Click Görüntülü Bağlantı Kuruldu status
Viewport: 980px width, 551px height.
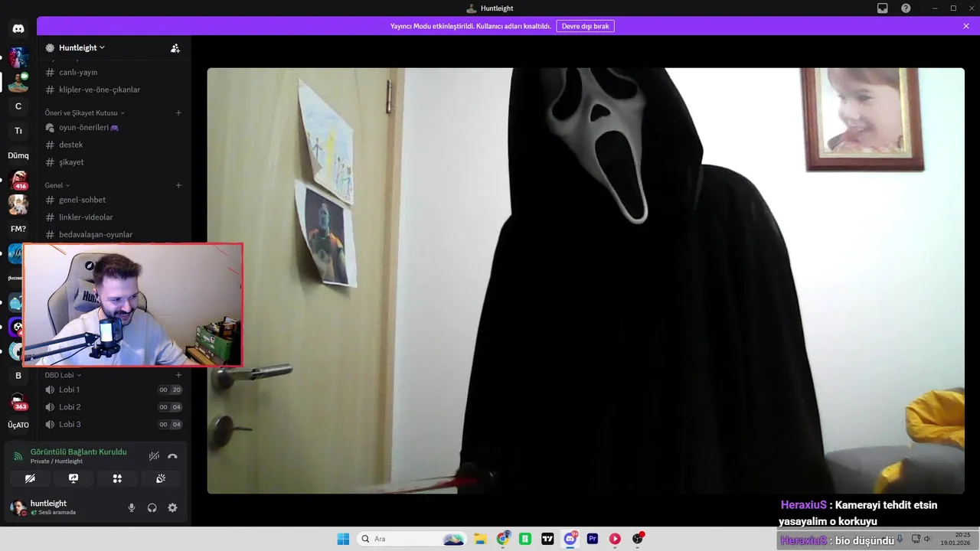(x=78, y=452)
